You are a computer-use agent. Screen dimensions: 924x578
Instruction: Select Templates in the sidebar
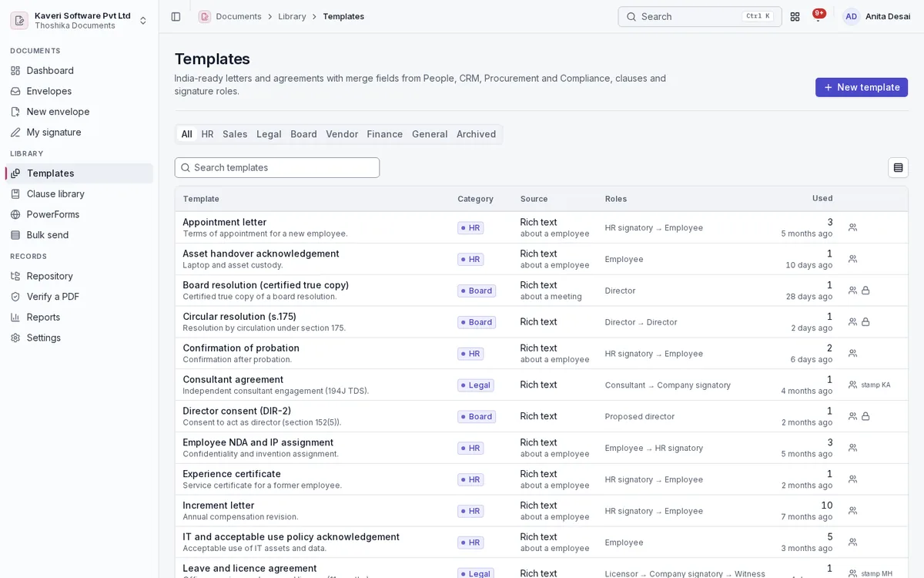pos(79,173)
